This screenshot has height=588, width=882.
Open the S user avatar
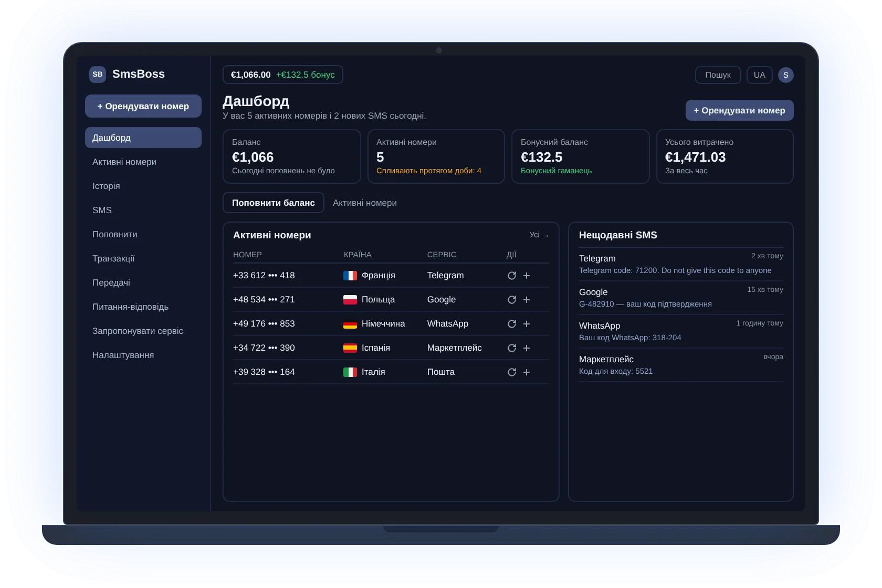[x=785, y=75]
